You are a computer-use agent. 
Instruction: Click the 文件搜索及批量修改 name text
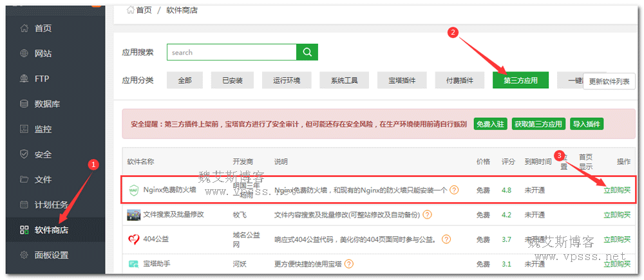(174, 214)
